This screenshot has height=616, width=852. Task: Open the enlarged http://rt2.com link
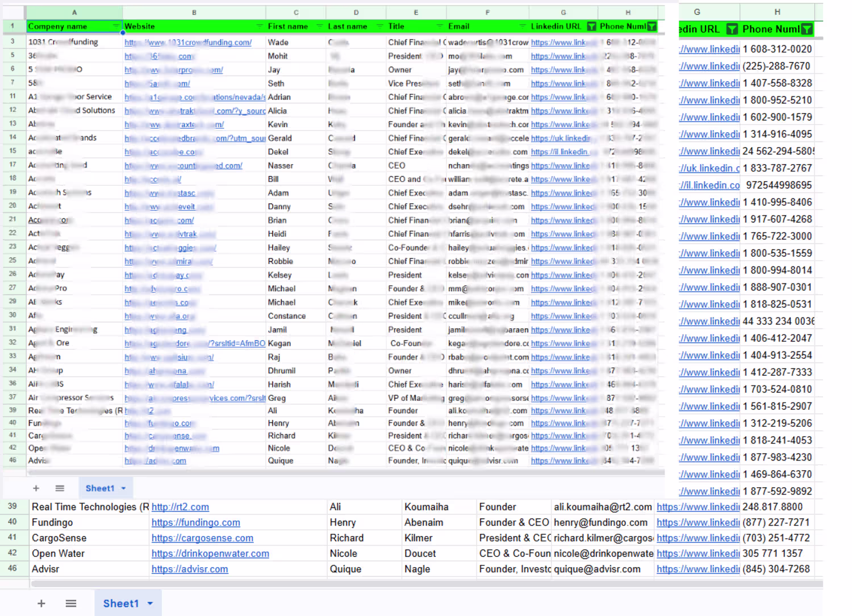click(x=180, y=507)
